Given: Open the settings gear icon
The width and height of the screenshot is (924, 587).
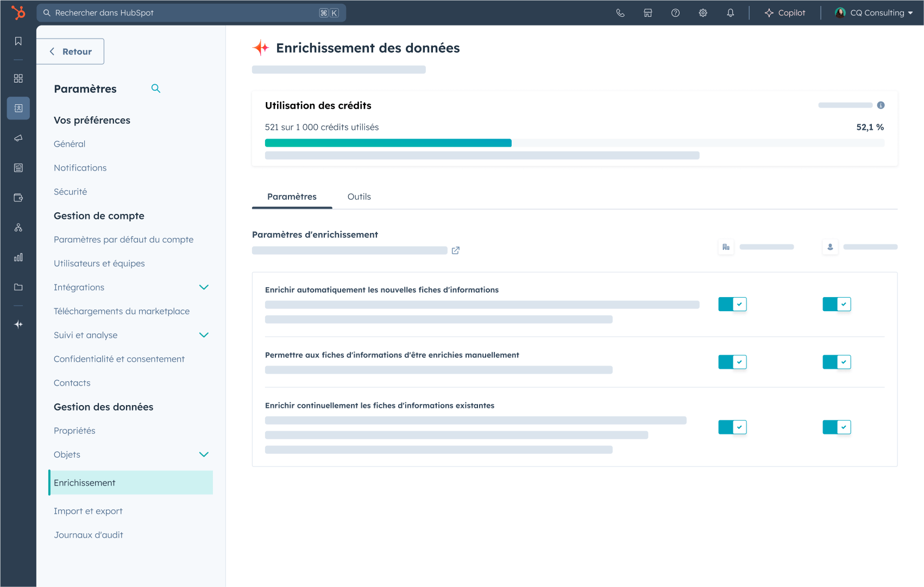Looking at the screenshot, I should (703, 13).
